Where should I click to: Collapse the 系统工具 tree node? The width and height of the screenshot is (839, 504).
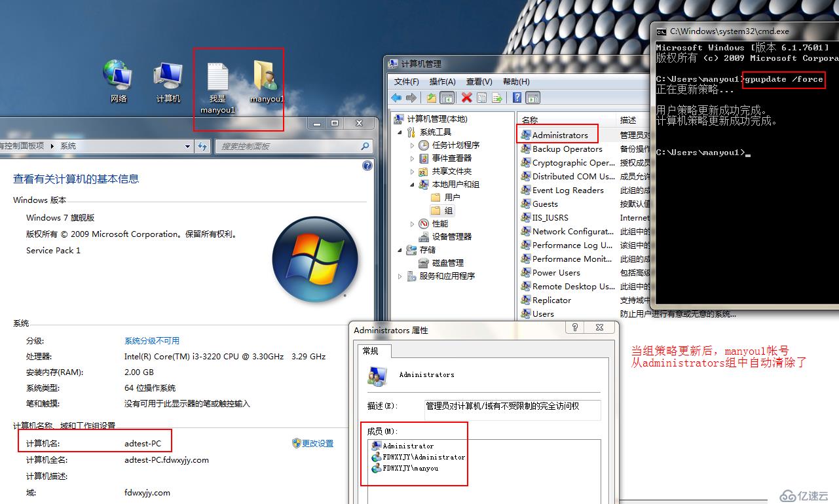(x=400, y=132)
